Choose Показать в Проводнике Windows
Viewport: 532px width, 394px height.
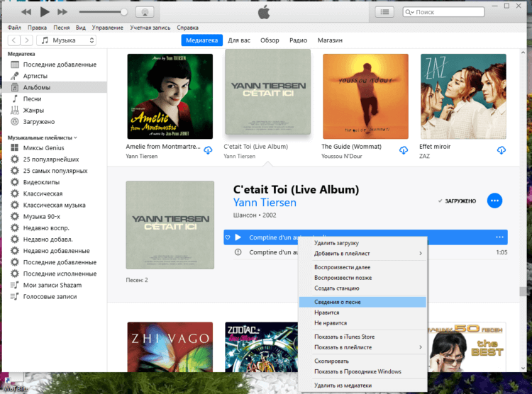(362, 372)
